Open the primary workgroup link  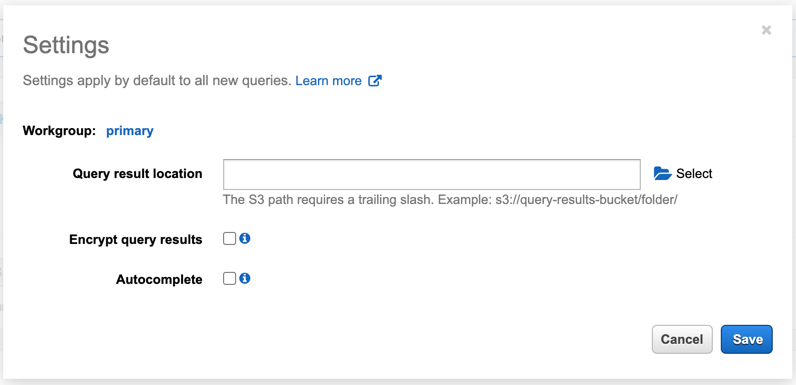click(129, 131)
